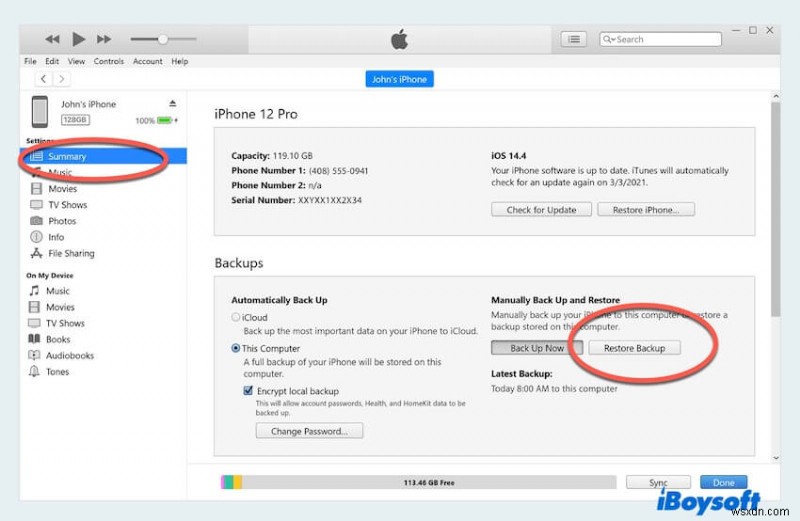Click in the Search field
Viewport: 800px width, 521px height.
[660, 39]
